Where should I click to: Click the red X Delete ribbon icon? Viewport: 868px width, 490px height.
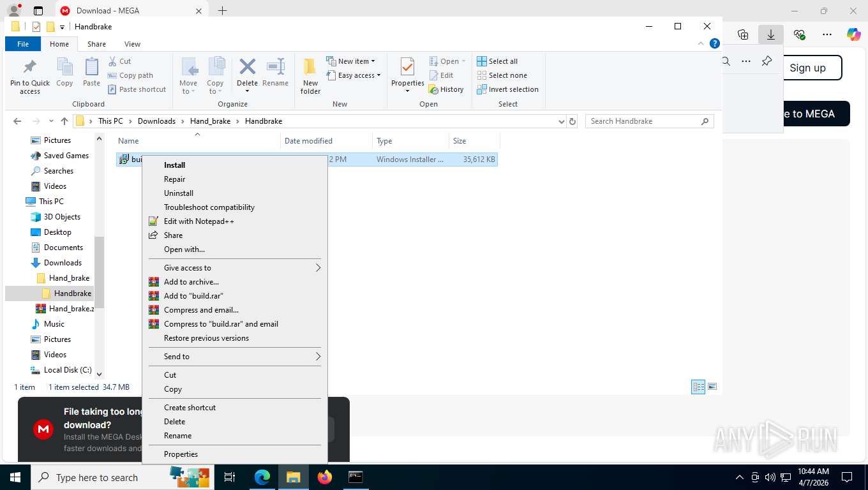click(247, 67)
